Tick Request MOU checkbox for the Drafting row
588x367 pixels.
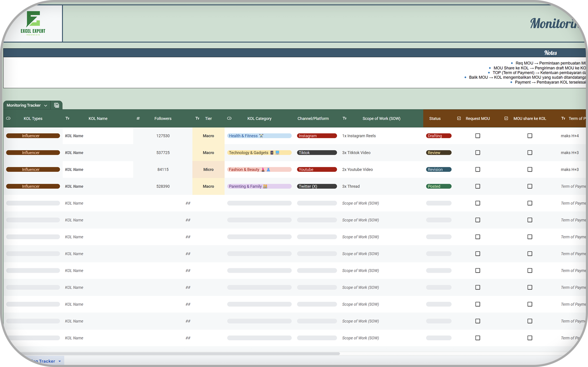(478, 136)
